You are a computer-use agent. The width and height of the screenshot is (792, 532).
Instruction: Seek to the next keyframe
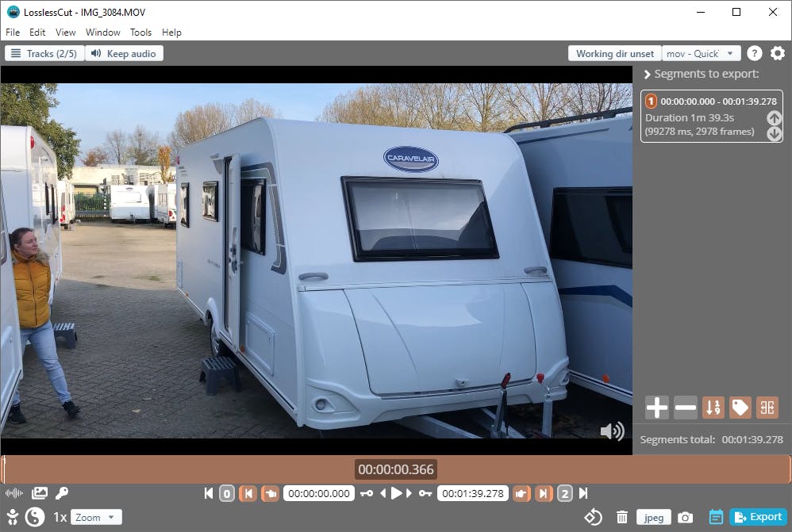[425, 493]
